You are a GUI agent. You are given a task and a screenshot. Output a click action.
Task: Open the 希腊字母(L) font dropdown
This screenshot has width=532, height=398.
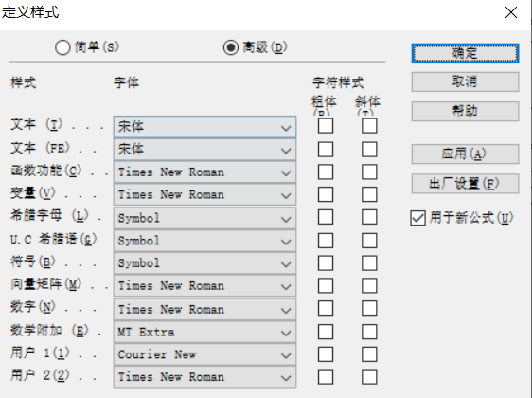pos(204,218)
